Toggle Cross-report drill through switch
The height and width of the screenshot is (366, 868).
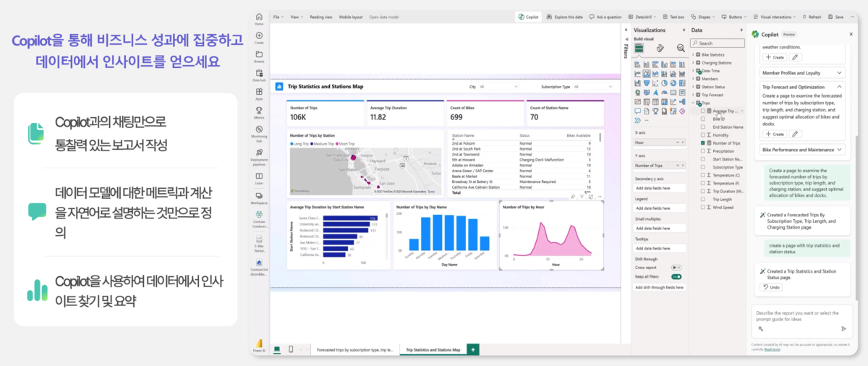[676, 268]
